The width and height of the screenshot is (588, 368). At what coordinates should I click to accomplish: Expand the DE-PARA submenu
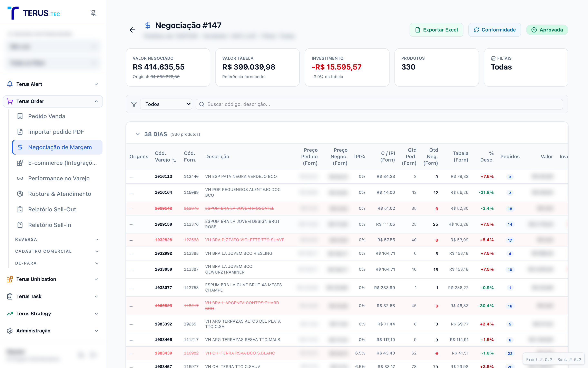coord(97,263)
